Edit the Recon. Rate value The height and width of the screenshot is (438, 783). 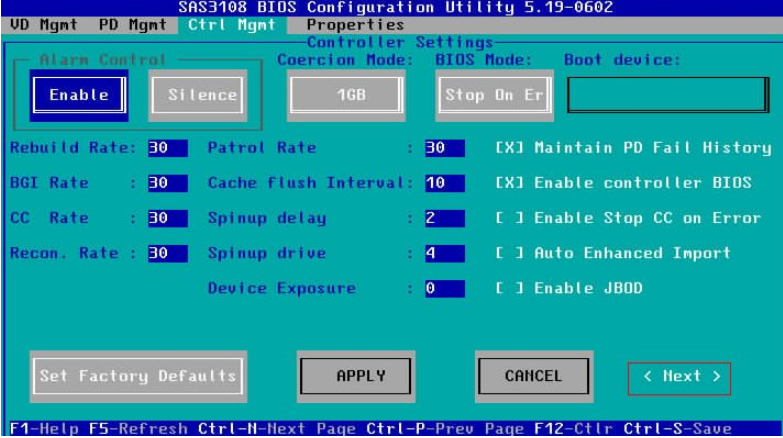168,253
